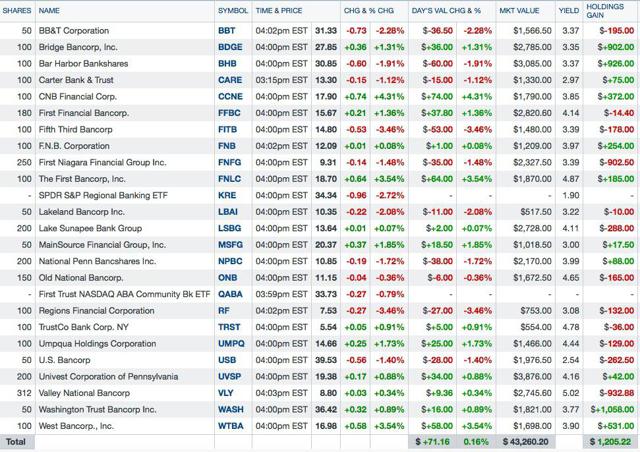Open the KRE ETF symbol link
Image resolution: width=640 pixels, height=452 pixels.
click(x=227, y=195)
